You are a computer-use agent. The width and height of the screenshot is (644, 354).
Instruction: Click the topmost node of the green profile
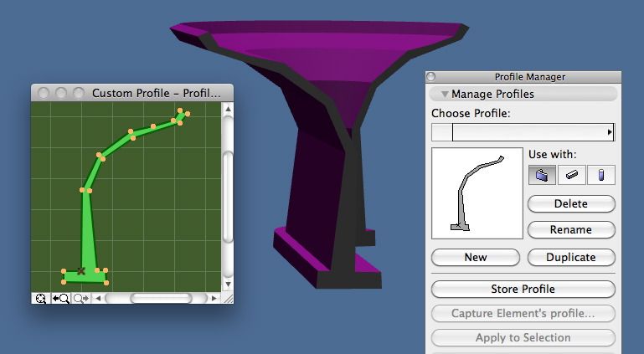click(180, 110)
